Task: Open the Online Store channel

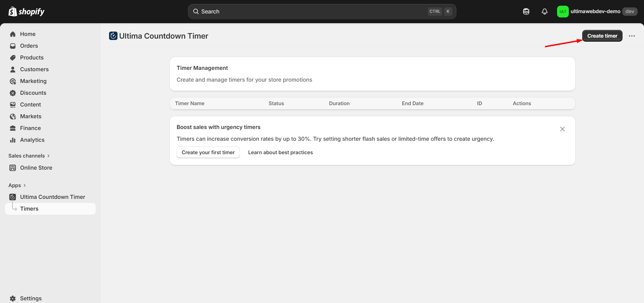Action: tap(50, 168)
